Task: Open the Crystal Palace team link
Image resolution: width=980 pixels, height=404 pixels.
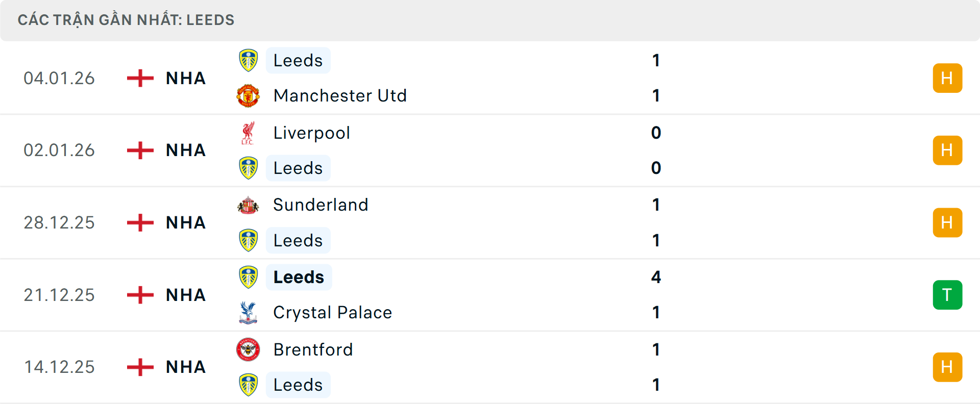Action: pyautogui.click(x=332, y=313)
